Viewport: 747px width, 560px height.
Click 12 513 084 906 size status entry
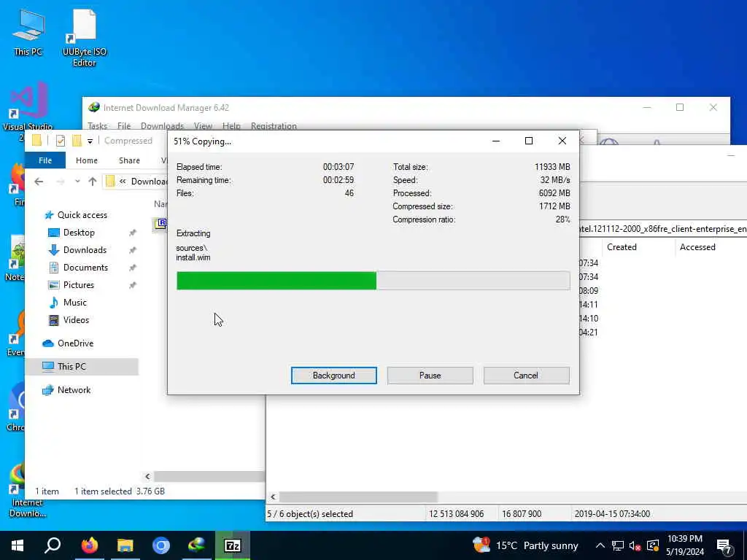457,514
